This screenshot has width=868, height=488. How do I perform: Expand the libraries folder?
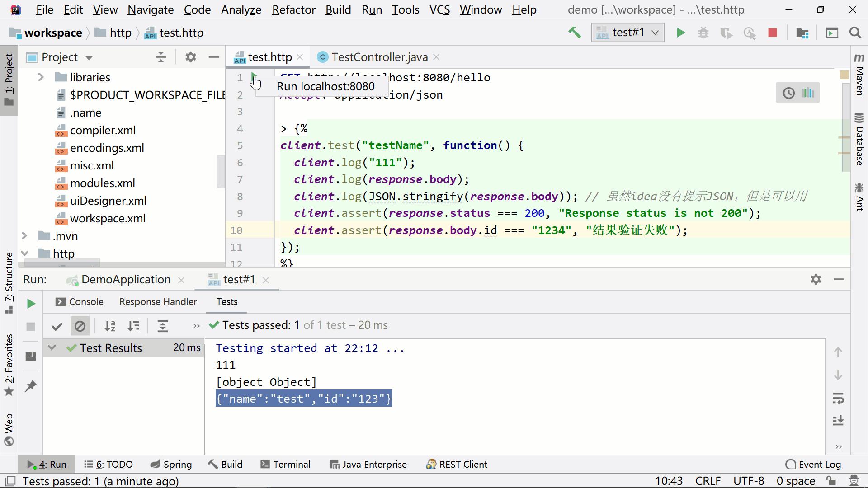pyautogui.click(x=41, y=77)
